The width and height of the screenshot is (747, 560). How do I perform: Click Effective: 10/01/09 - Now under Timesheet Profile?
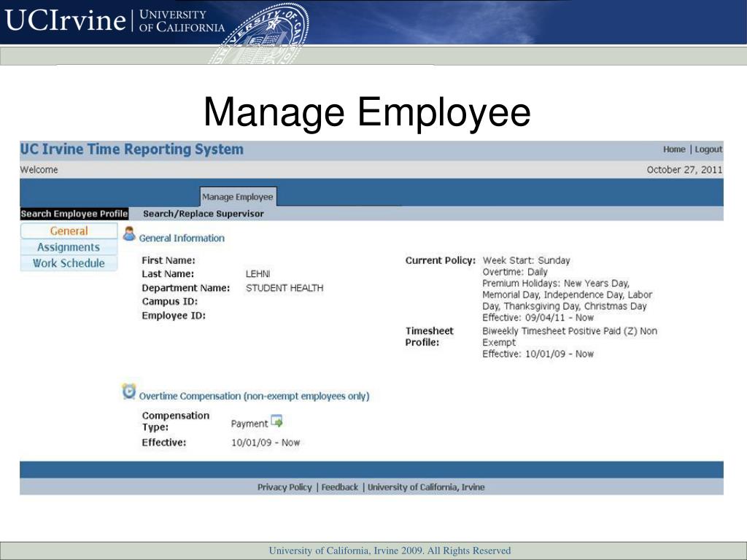[x=538, y=354]
